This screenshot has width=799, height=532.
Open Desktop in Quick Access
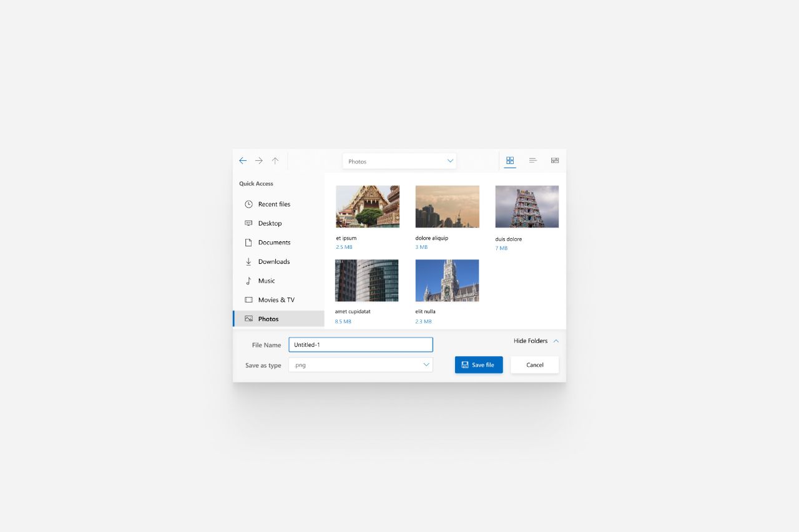pos(278,223)
